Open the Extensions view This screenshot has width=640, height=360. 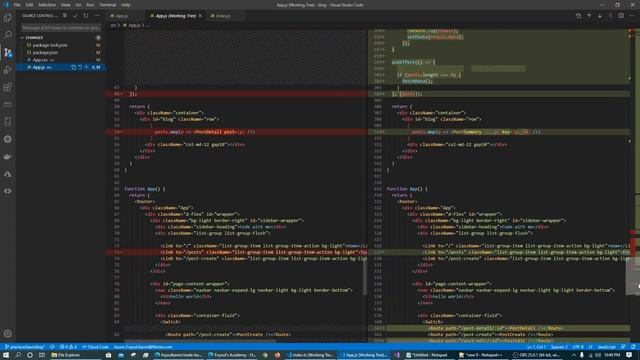(x=7, y=87)
